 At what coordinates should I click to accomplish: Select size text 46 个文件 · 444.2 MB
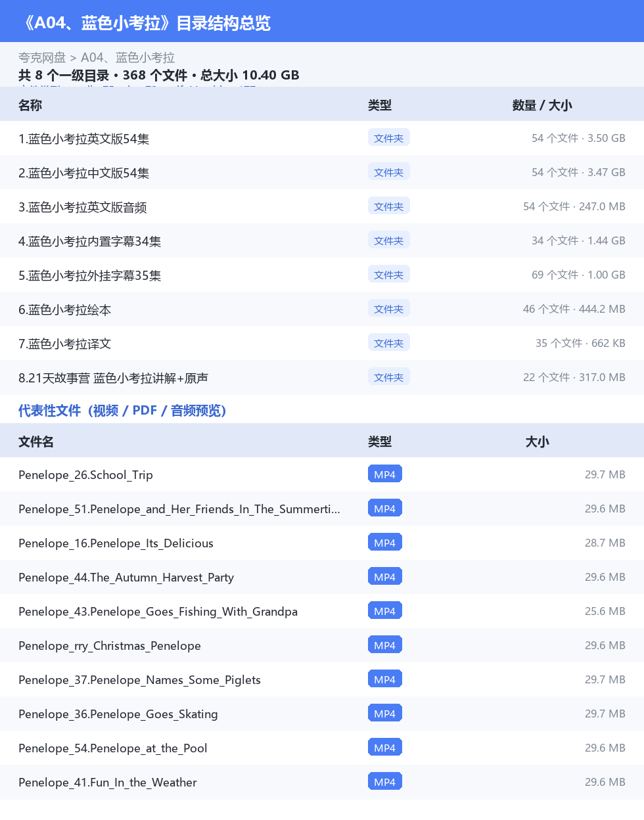click(x=574, y=309)
